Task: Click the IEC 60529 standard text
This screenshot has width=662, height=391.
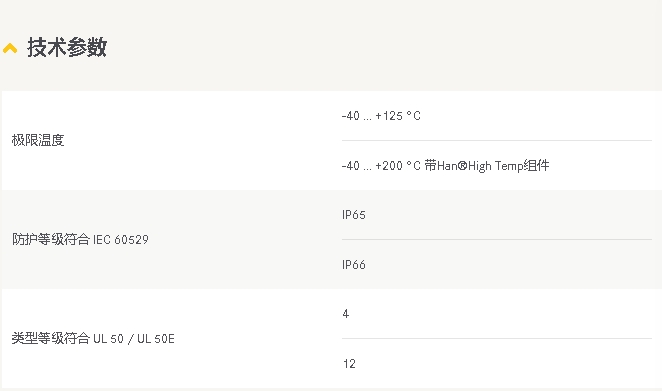Action: (x=121, y=240)
